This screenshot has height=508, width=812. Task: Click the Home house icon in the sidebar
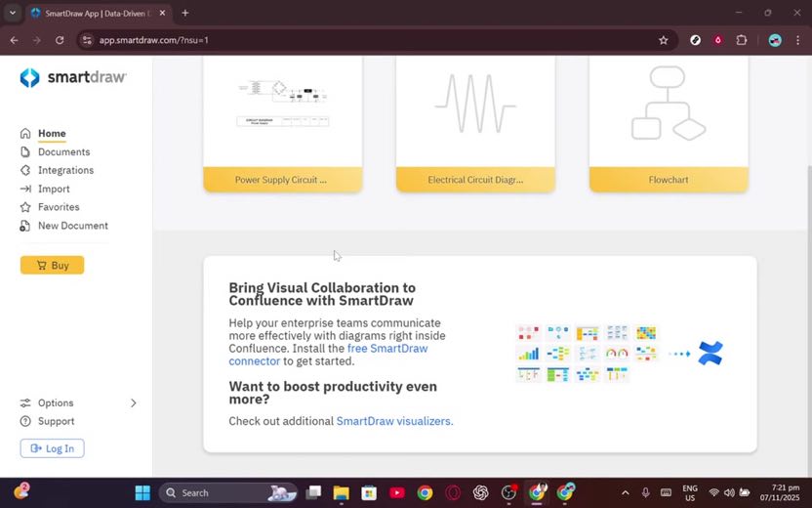(x=24, y=133)
